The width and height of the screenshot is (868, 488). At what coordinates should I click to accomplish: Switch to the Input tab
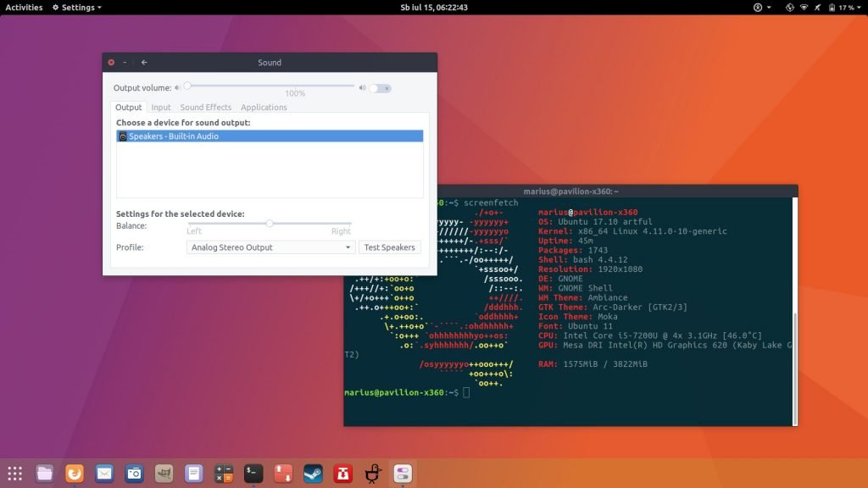click(161, 108)
